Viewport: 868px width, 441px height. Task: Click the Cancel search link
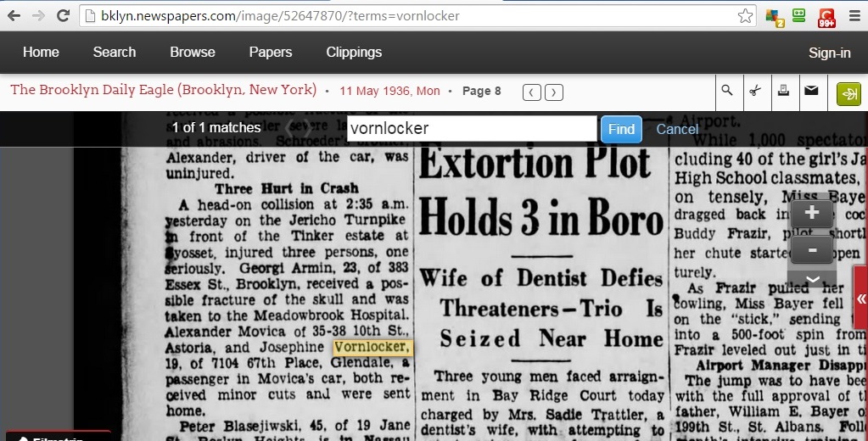coord(677,129)
